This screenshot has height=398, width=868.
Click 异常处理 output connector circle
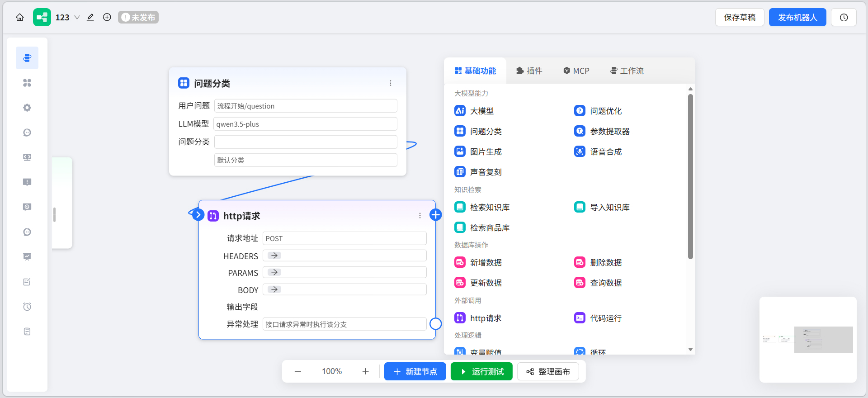coord(435,324)
